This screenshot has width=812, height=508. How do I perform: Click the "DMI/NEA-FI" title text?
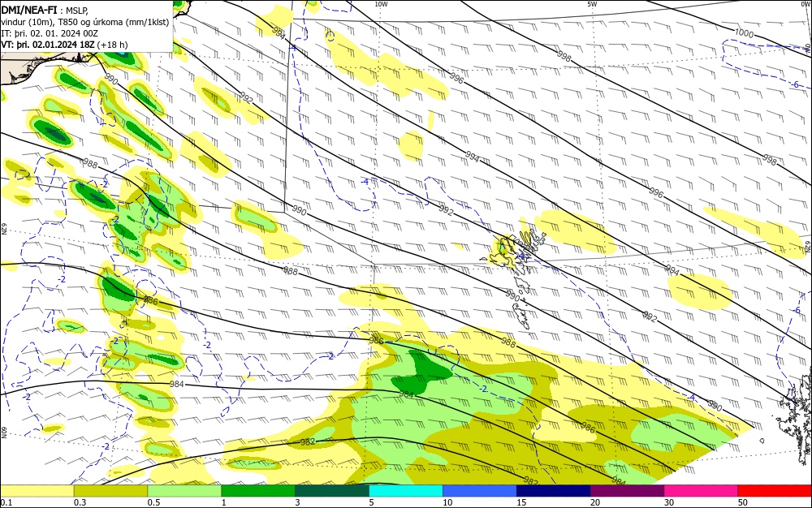point(29,9)
